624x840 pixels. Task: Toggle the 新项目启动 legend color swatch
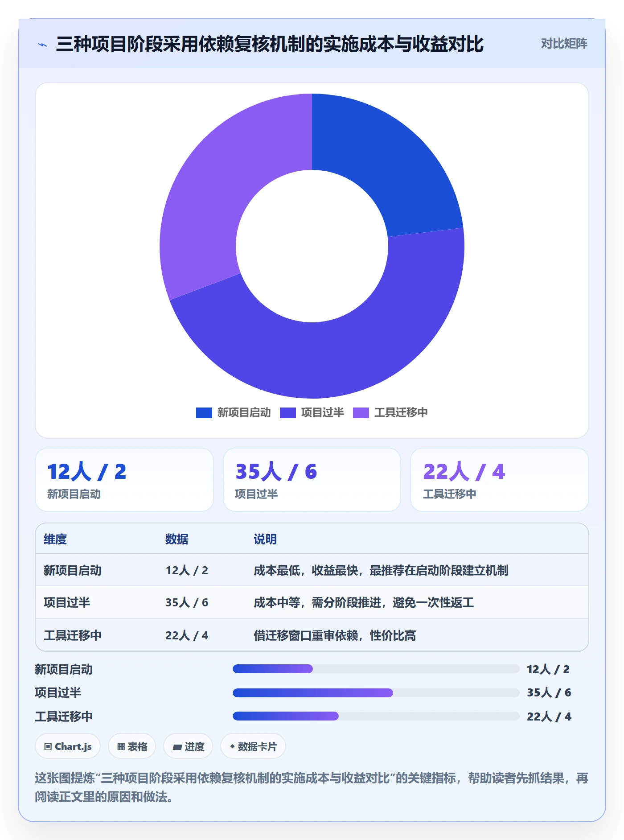click(x=204, y=413)
